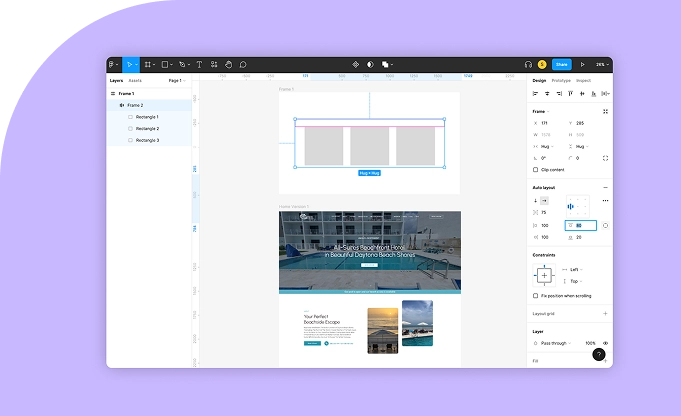The height and width of the screenshot is (416, 681).
Task: Select the Hand tool
Action: pyautogui.click(x=228, y=64)
